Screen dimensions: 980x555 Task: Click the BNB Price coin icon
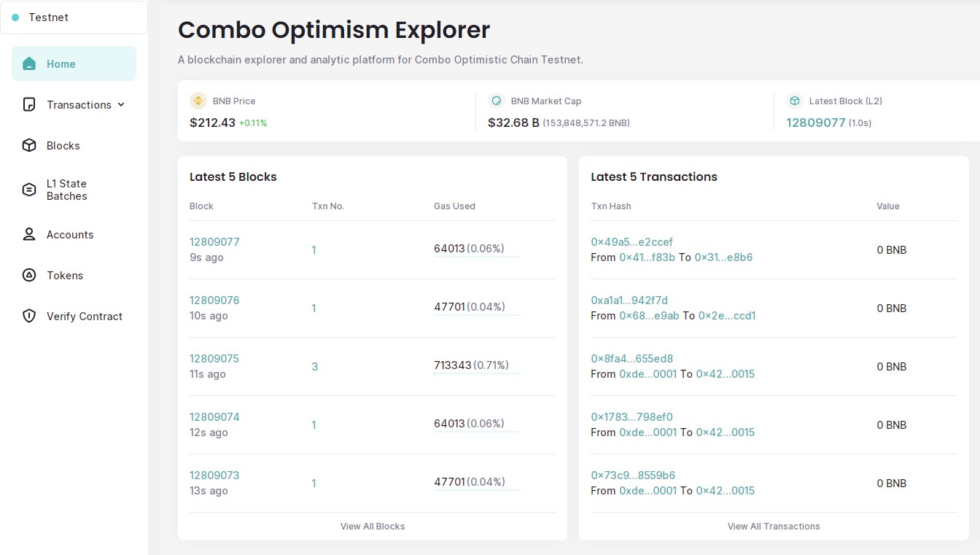pyautogui.click(x=198, y=101)
